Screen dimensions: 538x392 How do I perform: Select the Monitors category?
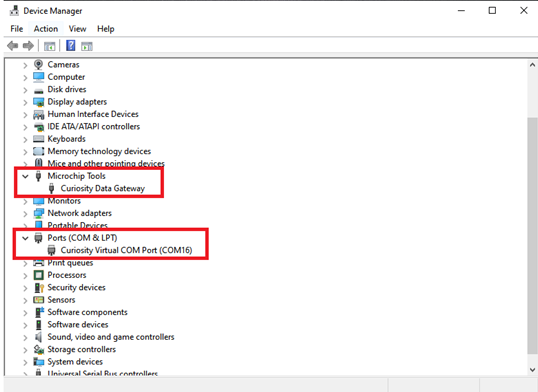click(x=64, y=201)
